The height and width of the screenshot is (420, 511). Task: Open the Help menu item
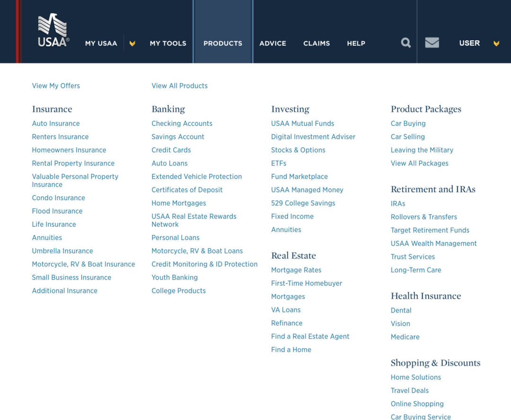pos(356,44)
